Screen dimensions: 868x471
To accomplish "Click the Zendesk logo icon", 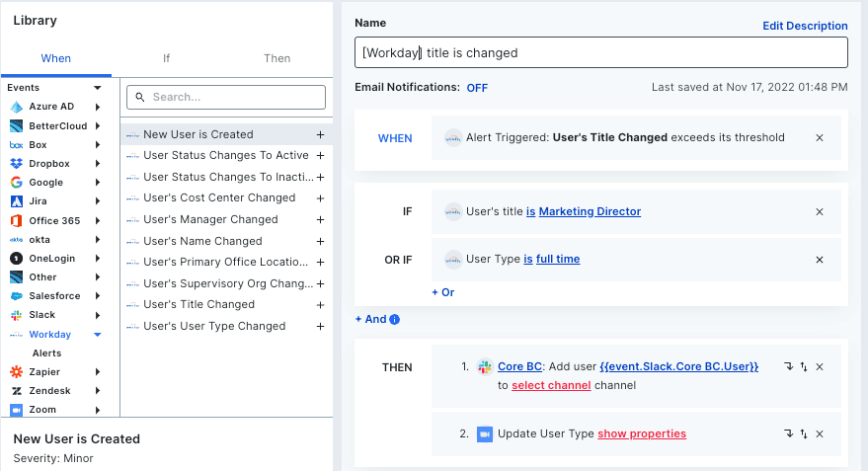I will coord(17,391).
